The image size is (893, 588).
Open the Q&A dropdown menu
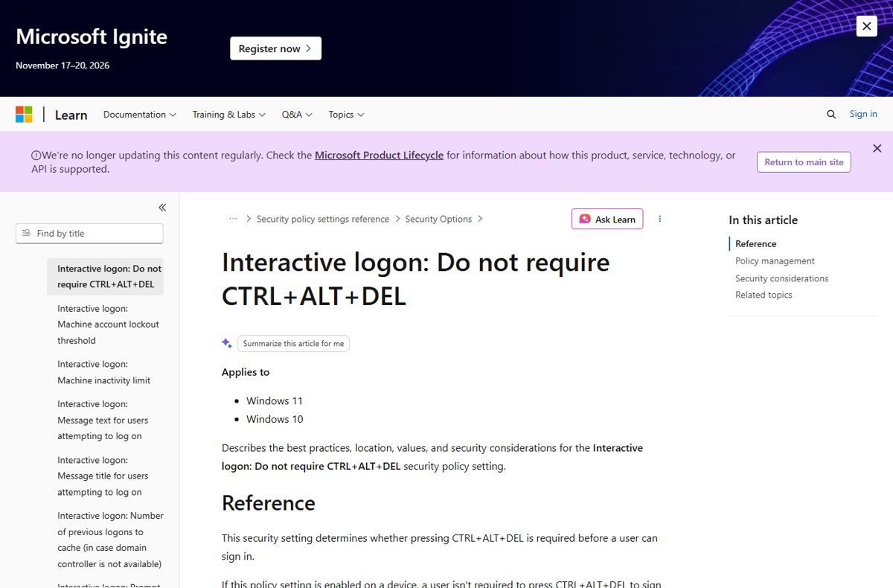(297, 115)
